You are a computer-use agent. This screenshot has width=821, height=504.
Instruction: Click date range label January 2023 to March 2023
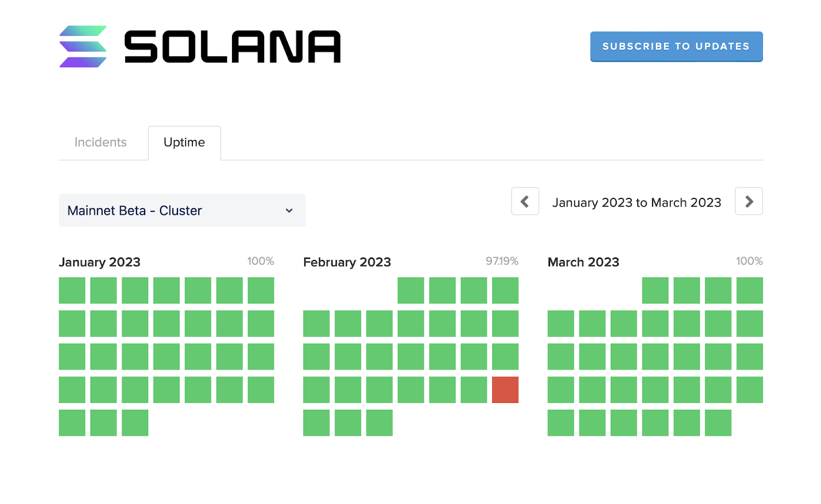tap(637, 203)
